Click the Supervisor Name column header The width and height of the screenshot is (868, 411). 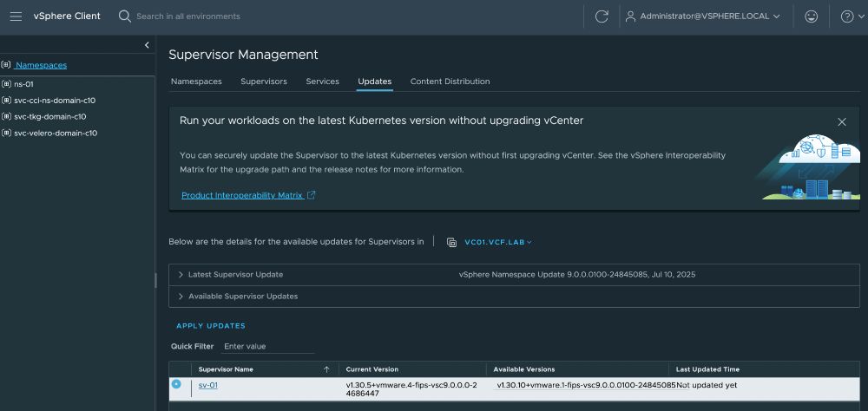point(226,369)
